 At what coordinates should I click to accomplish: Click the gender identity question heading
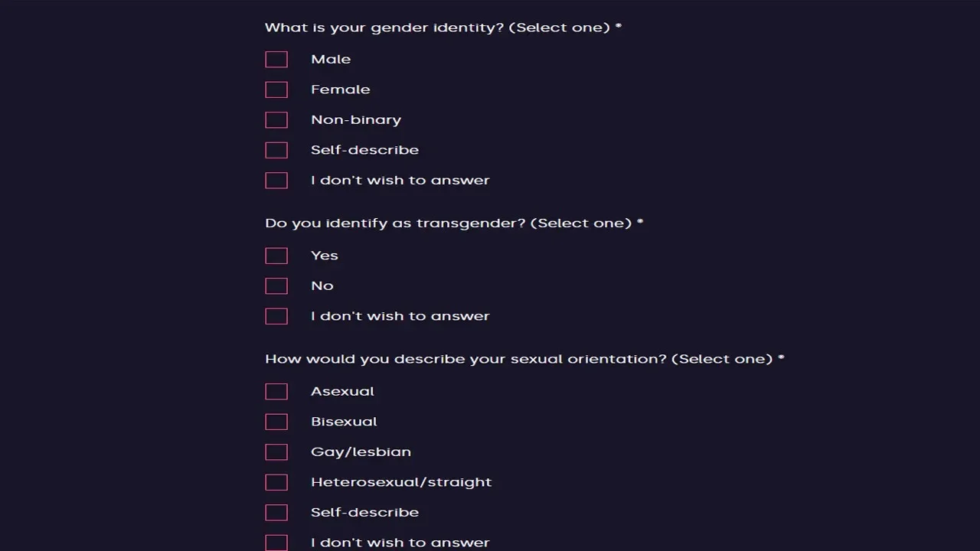point(443,28)
